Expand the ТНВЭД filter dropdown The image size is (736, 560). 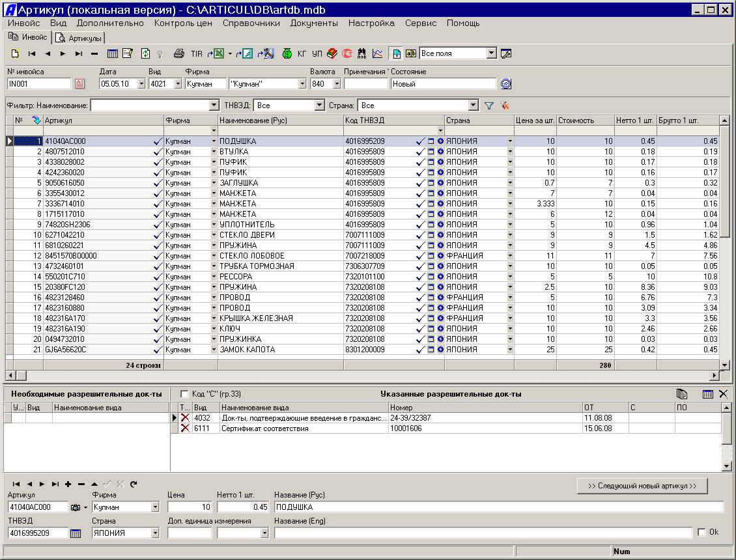tap(319, 105)
